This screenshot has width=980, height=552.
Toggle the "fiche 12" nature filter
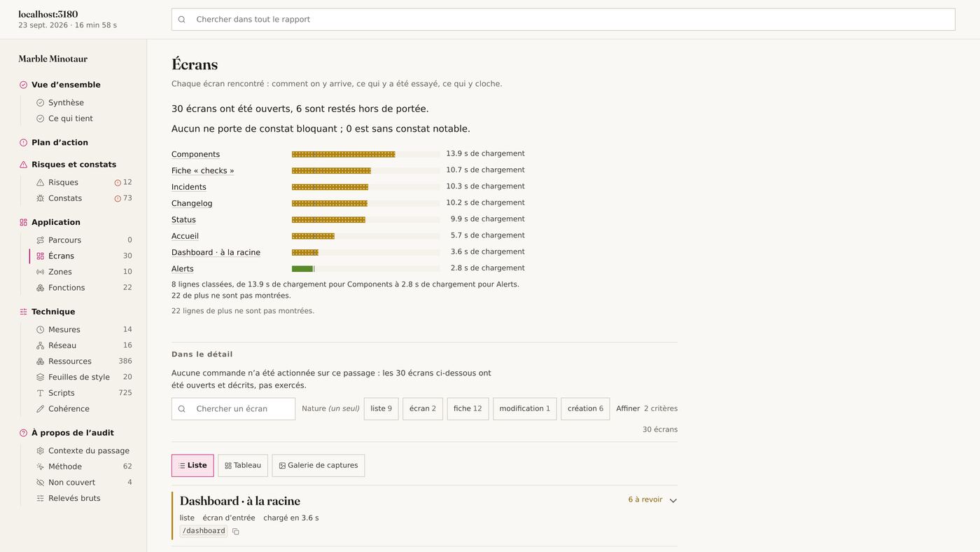click(x=468, y=409)
